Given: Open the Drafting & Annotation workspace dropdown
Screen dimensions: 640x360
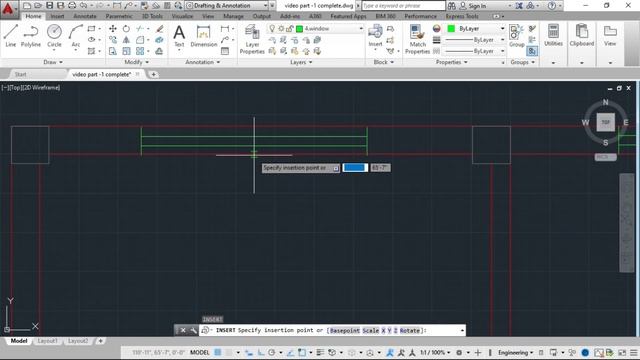Looking at the screenshot, I should (x=226, y=5).
